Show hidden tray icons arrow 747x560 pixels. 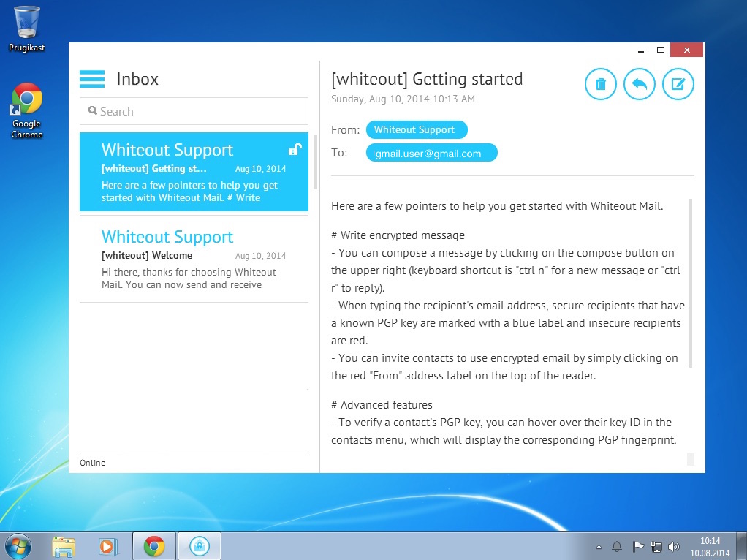click(599, 547)
